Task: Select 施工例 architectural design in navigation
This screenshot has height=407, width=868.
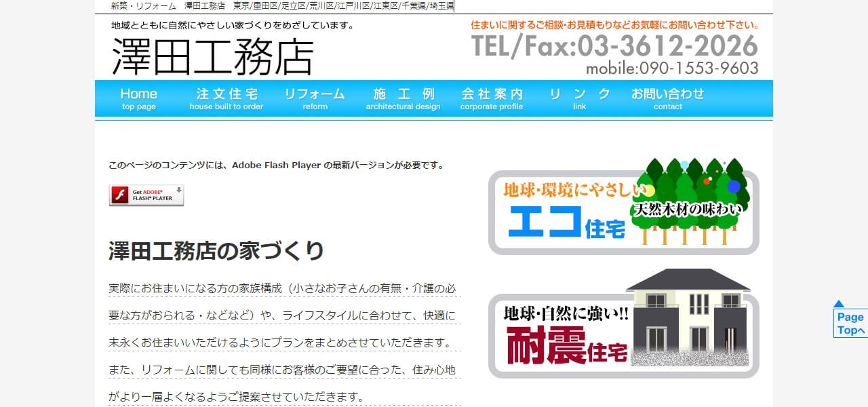Action: tap(403, 99)
